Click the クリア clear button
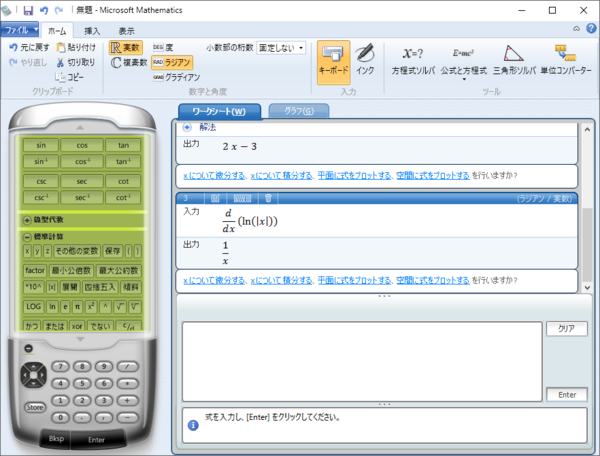Screen dimensions: 600x456 pyautogui.click(x=567, y=329)
